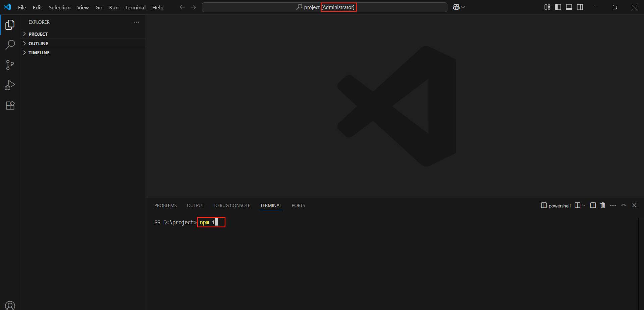Kill terminal with trash icon
The width and height of the screenshot is (644, 310).
pos(603,205)
